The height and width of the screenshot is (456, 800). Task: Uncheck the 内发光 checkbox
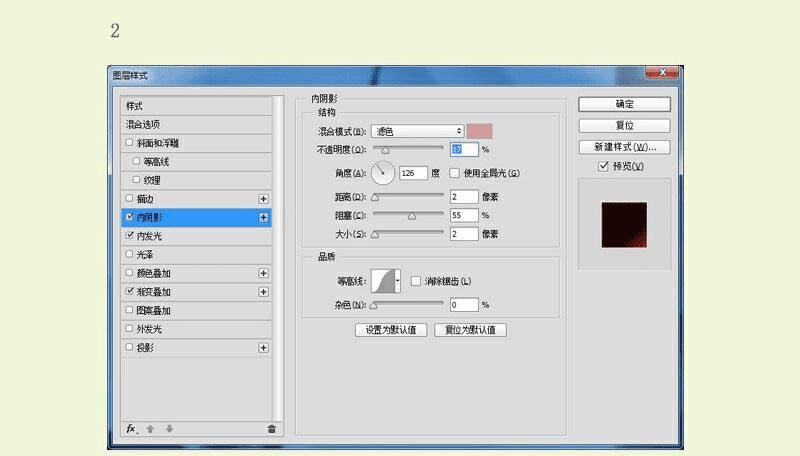129,236
